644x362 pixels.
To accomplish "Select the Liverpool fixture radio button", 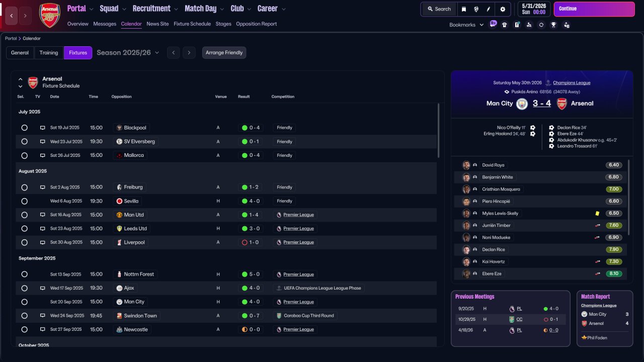I will pyautogui.click(x=24, y=242).
